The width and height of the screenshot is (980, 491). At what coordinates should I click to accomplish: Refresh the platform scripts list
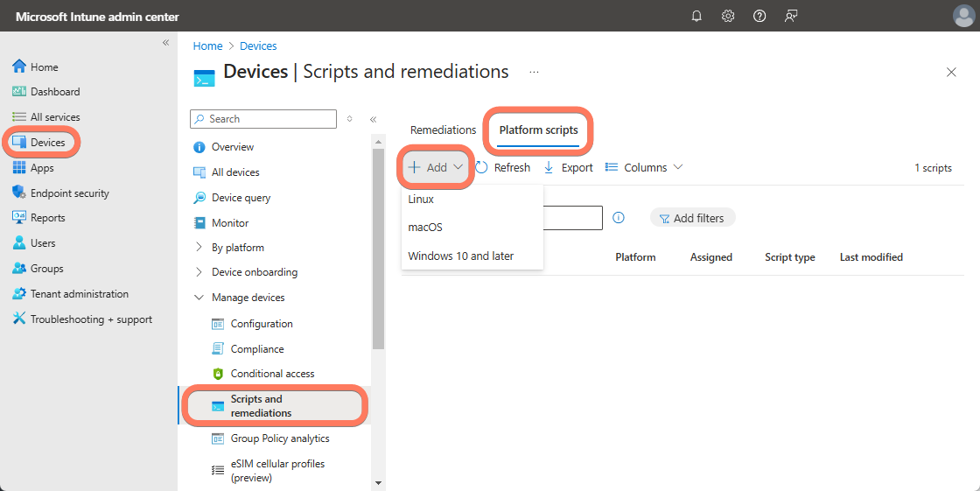[503, 167]
